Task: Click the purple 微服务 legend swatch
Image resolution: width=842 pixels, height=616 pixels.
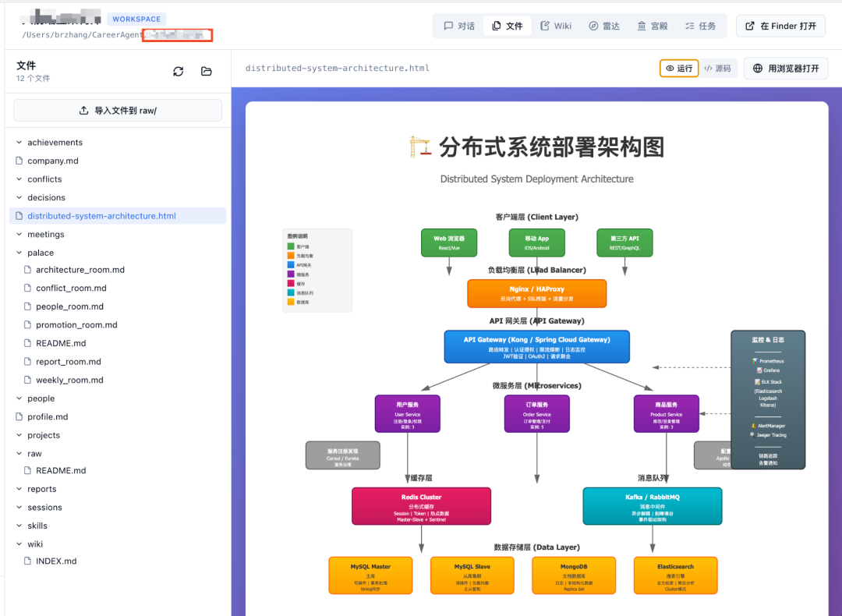Action: click(291, 274)
